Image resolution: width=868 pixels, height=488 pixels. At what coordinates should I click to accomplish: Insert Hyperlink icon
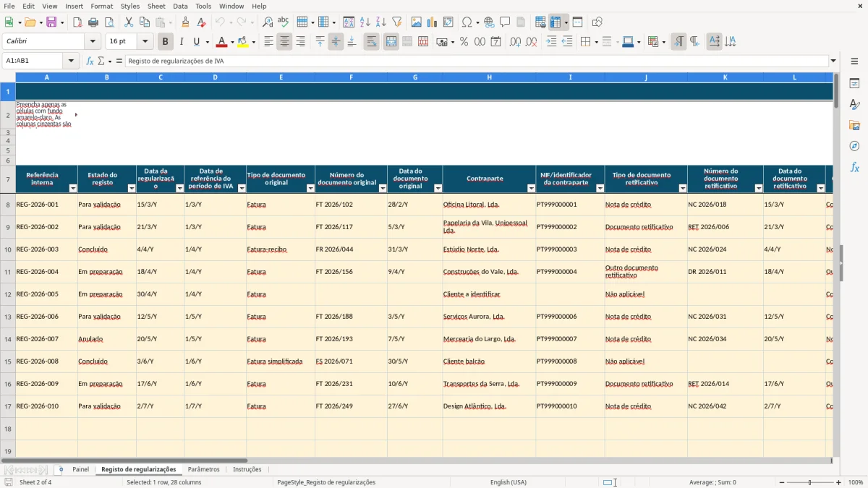(489, 22)
